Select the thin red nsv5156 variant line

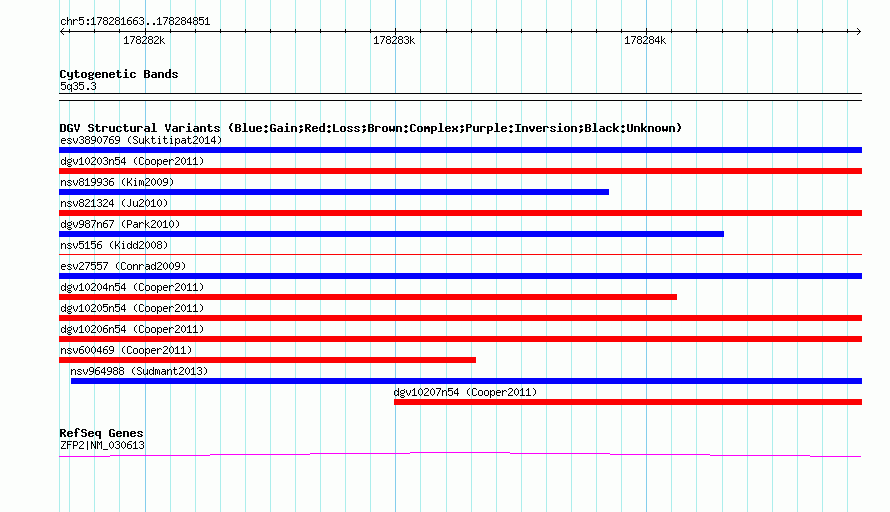pyautogui.click(x=460, y=254)
